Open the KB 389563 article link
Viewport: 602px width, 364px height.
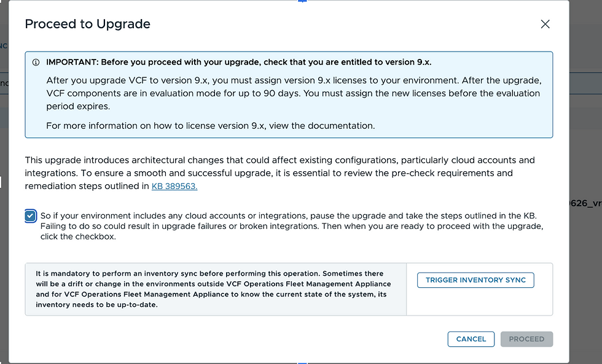pos(174,186)
